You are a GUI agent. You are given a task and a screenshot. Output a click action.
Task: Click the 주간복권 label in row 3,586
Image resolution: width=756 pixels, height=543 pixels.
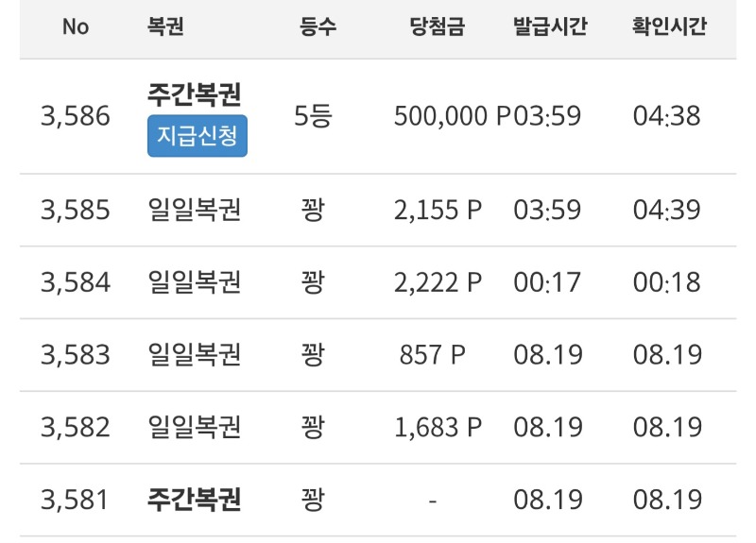click(x=194, y=94)
